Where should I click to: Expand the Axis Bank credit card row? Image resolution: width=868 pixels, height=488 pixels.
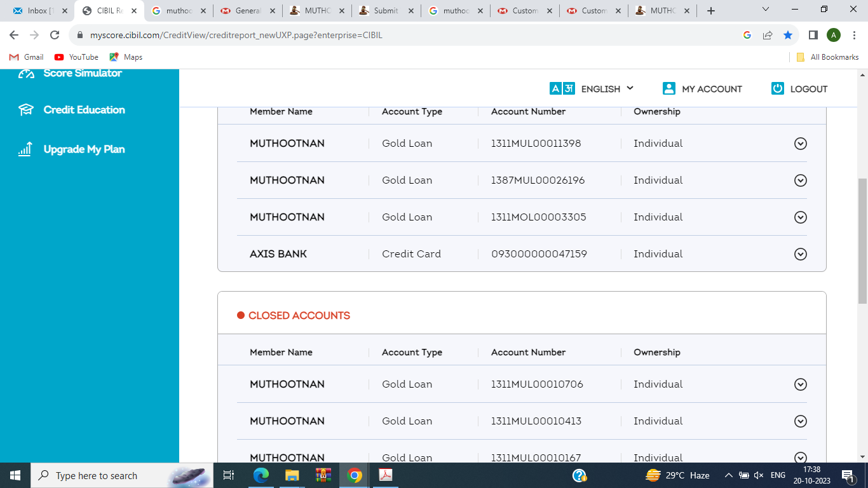pos(801,254)
